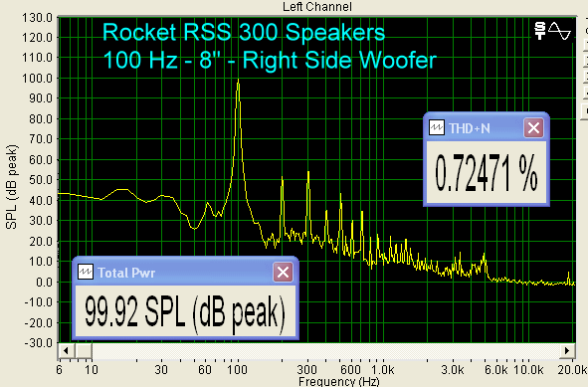588x387 pixels.
Task: Close the THD+N readout window
Action: coord(533,128)
